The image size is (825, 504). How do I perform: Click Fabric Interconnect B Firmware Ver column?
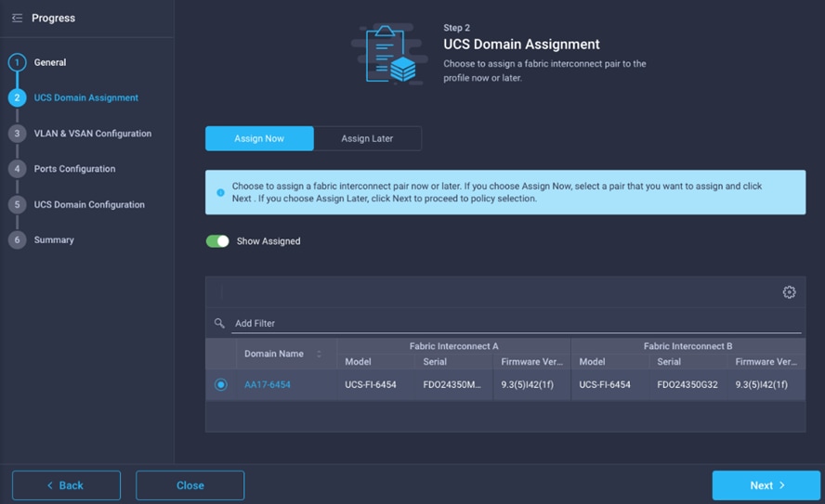click(766, 362)
